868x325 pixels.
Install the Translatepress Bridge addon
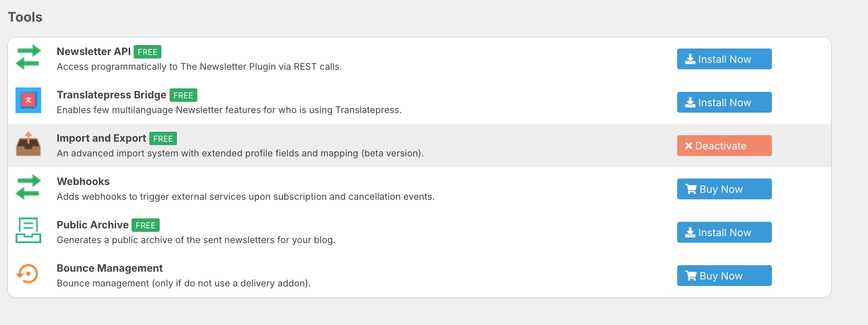(724, 102)
